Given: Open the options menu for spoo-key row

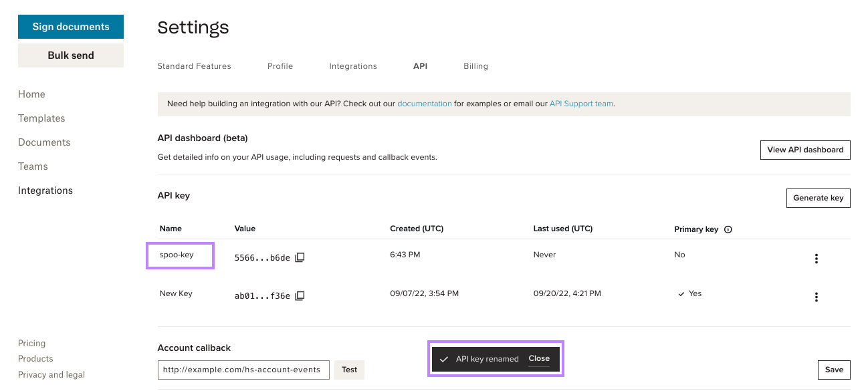Looking at the screenshot, I should click(817, 258).
